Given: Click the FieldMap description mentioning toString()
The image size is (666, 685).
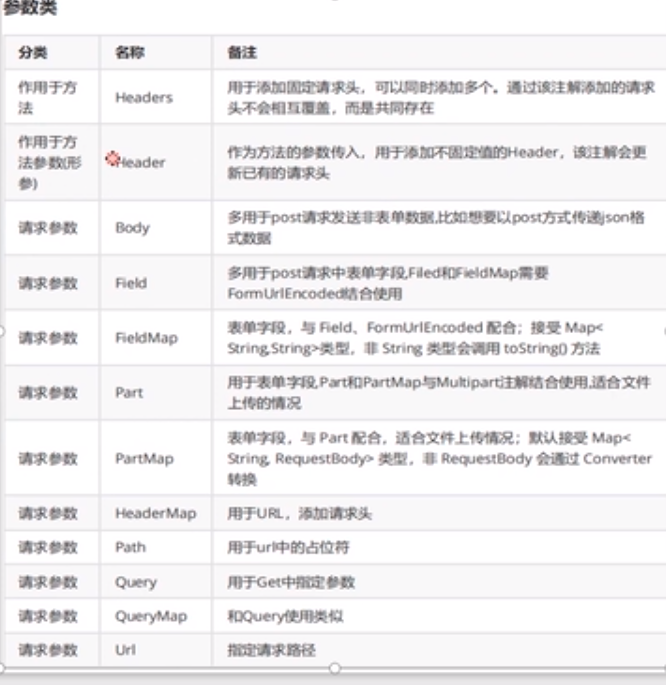Looking at the screenshot, I should pyautogui.click(x=415, y=338).
